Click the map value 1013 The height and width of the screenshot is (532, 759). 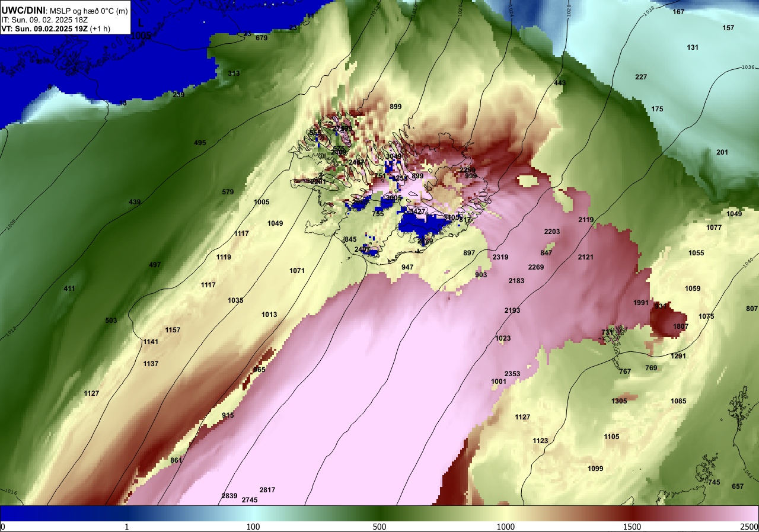269,315
